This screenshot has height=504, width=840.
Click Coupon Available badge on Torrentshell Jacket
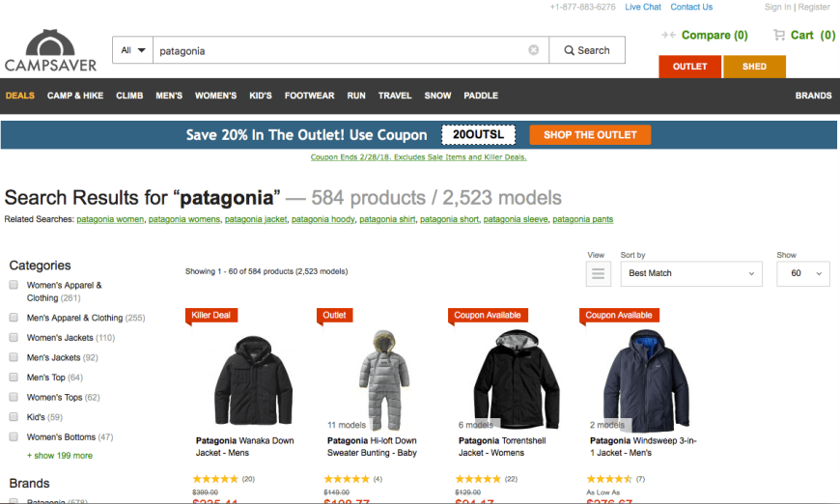click(488, 315)
